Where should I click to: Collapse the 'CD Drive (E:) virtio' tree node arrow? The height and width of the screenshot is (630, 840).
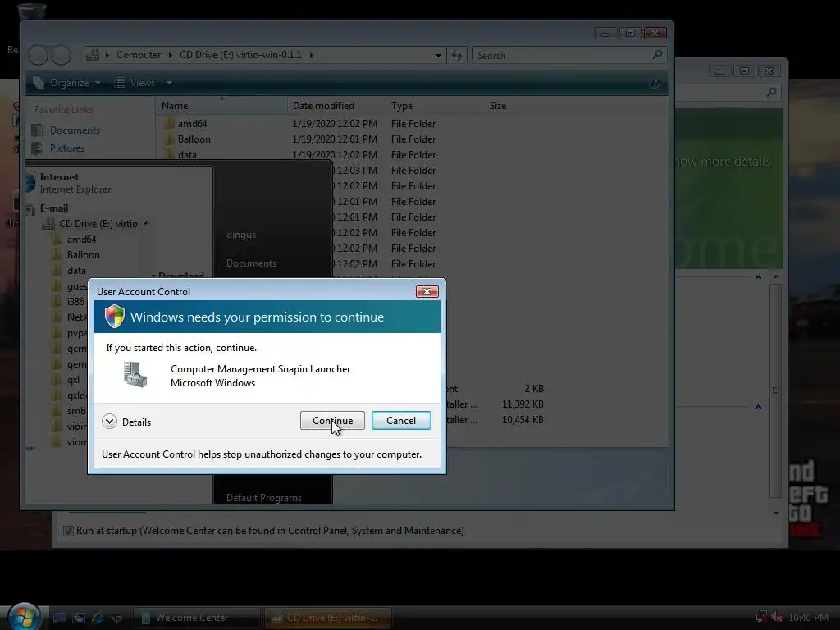[x=146, y=223]
